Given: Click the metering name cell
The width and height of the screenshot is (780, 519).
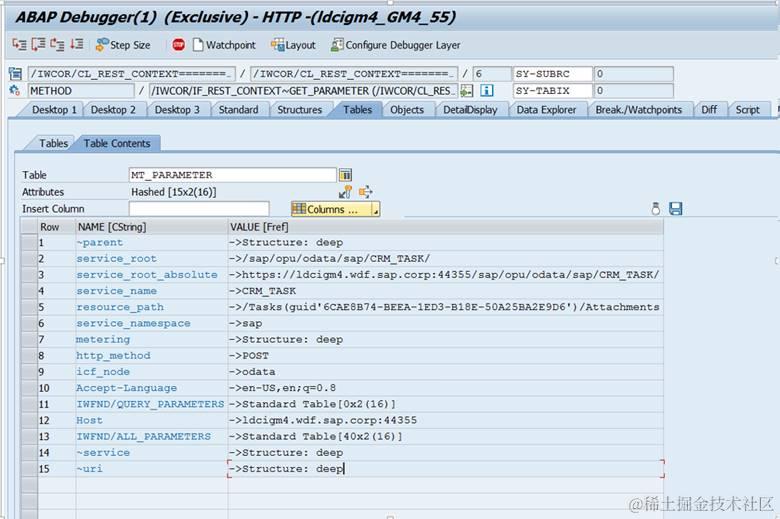Looking at the screenshot, I should click(x=151, y=339).
